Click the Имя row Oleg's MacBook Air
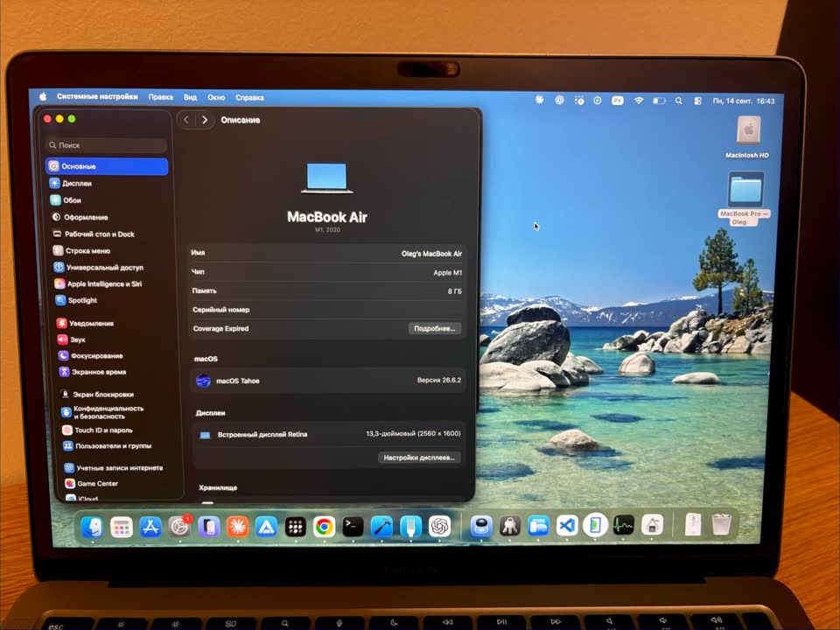840x630 pixels. (x=326, y=254)
